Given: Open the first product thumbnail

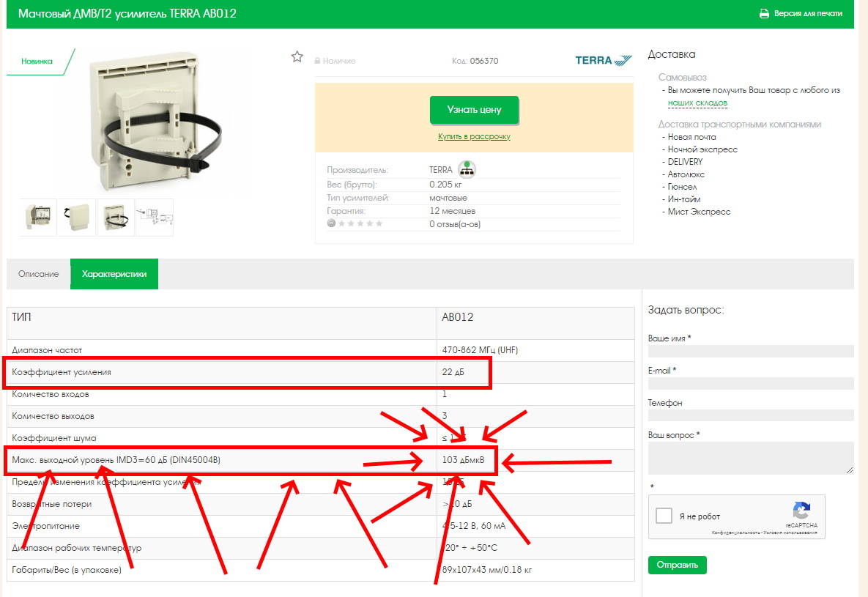Looking at the screenshot, I should tap(38, 218).
